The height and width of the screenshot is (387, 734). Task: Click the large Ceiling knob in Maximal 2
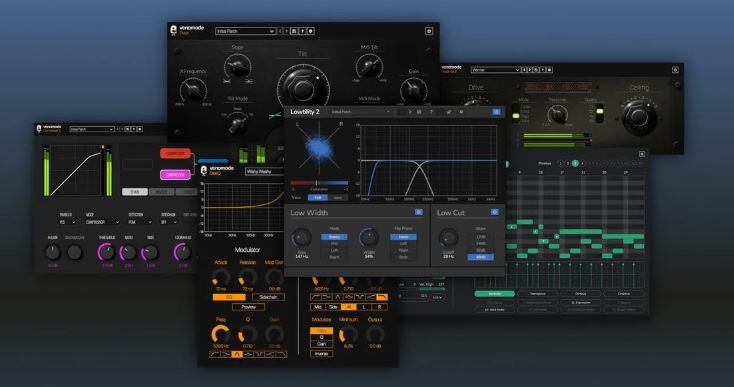click(639, 117)
